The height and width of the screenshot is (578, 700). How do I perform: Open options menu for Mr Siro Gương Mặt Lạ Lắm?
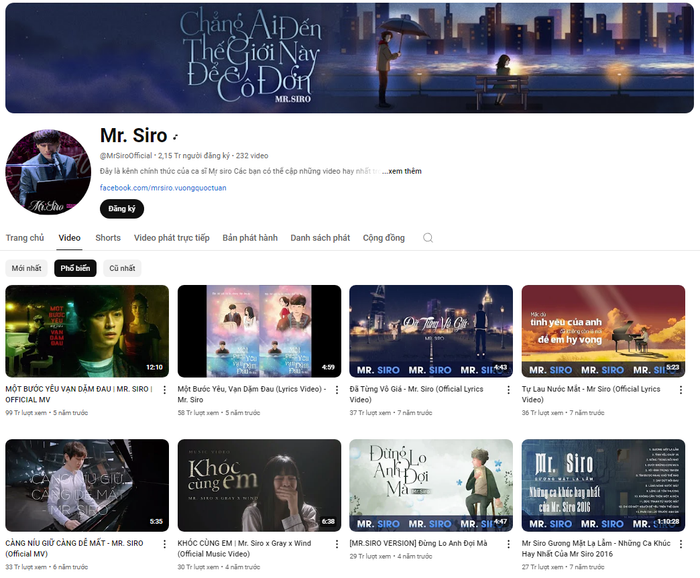(x=681, y=544)
